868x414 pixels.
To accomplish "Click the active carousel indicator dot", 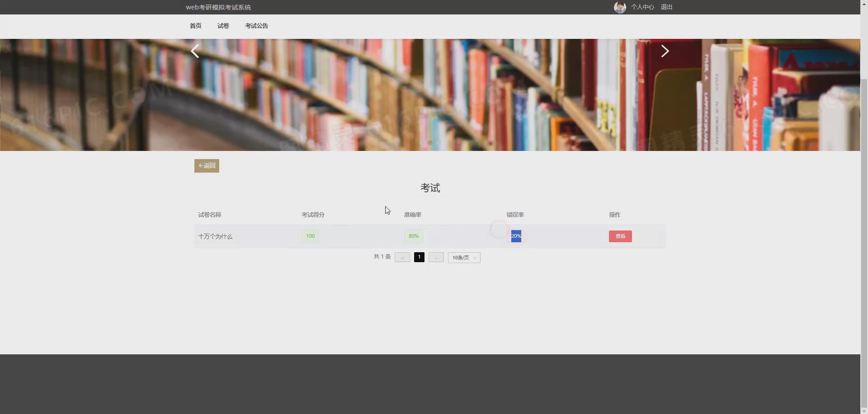I will coord(430,142).
